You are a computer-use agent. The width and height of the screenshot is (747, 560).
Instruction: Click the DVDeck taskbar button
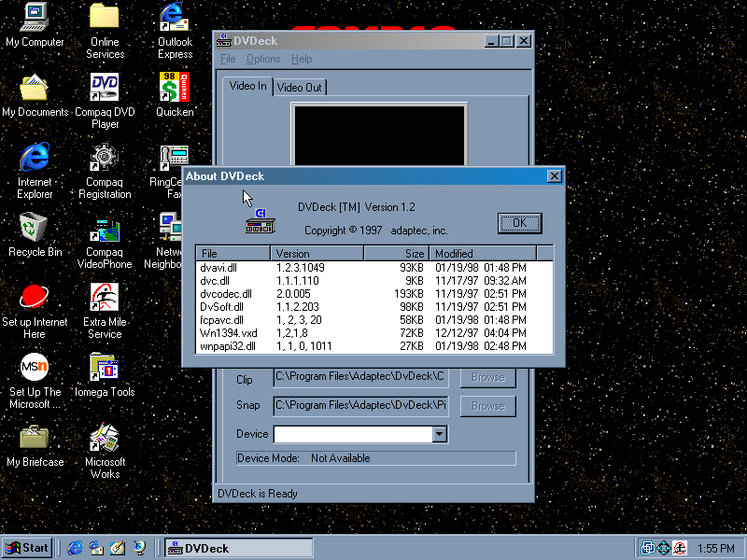(x=239, y=548)
